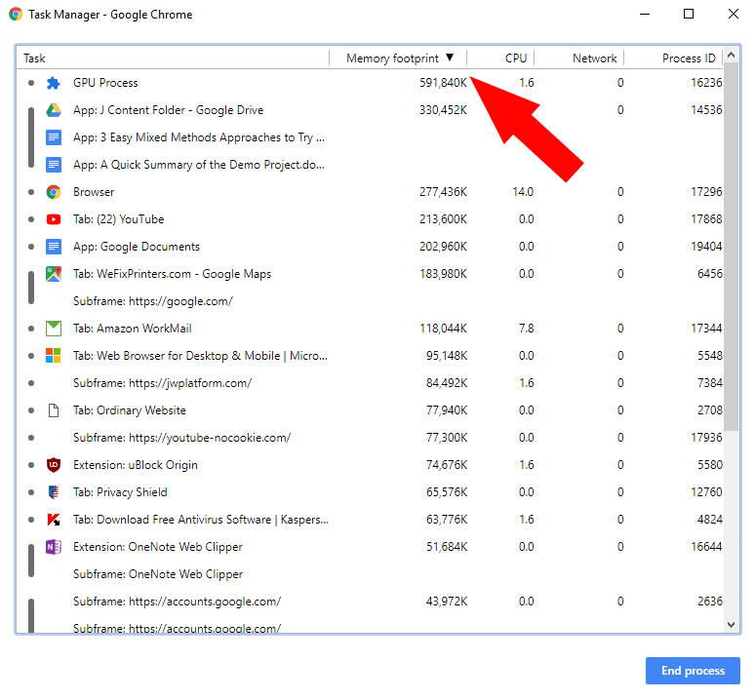
Task: Close the Task Manager window
Action: 733,14
